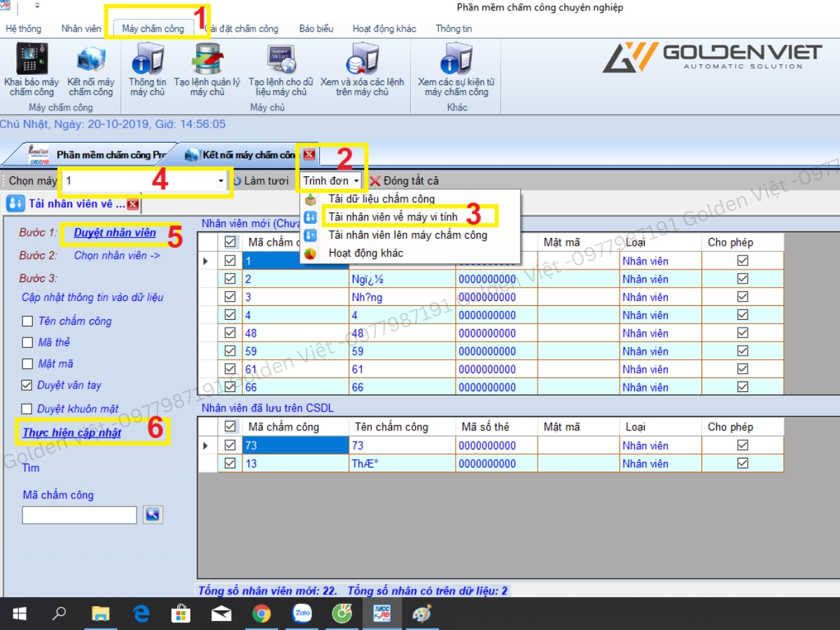
Task: Click the Mã chấm công search input field
Action: click(79, 515)
